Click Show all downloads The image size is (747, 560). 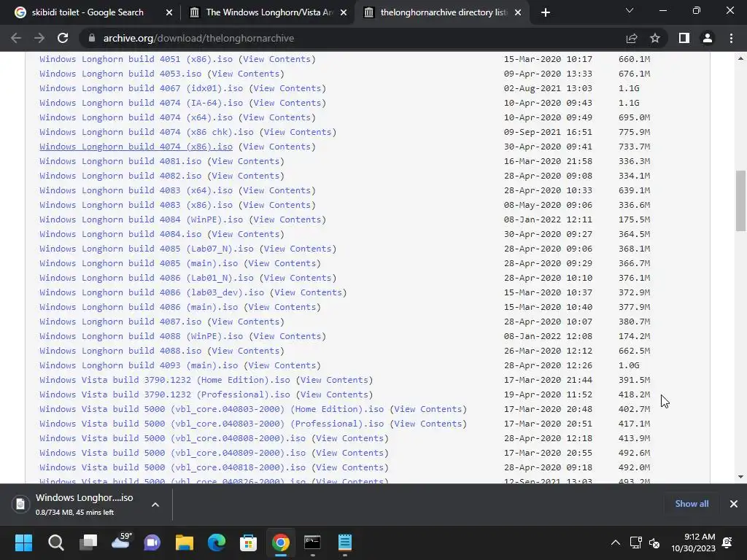point(692,504)
